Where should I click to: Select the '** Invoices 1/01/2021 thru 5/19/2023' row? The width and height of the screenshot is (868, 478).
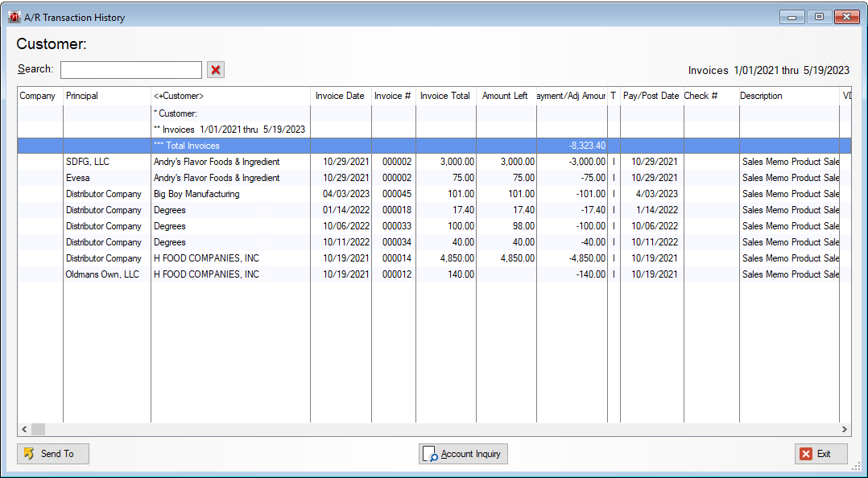coord(434,130)
